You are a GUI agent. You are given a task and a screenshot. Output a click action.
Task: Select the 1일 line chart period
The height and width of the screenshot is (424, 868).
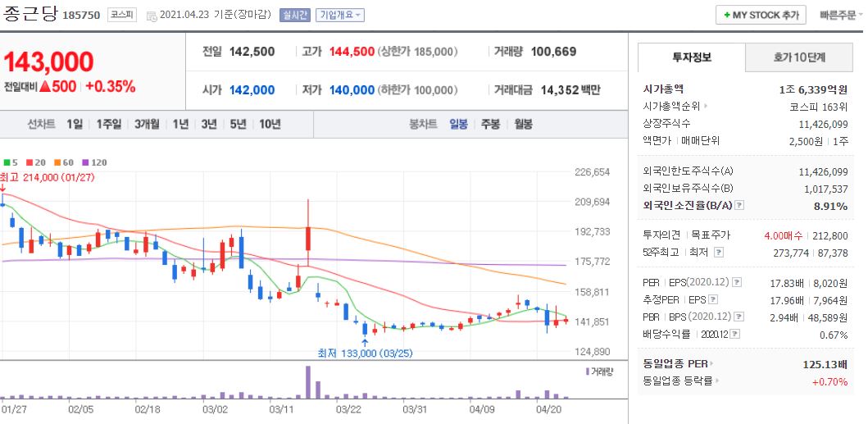75,124
